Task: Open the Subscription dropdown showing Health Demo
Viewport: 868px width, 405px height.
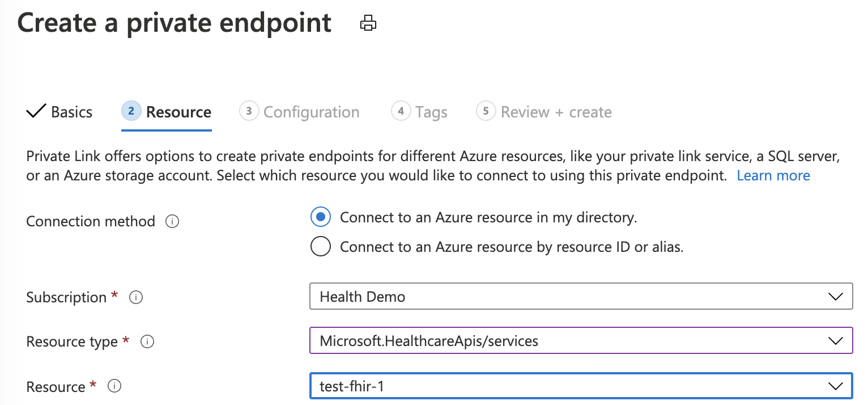Action: click(x=581, y=297)
